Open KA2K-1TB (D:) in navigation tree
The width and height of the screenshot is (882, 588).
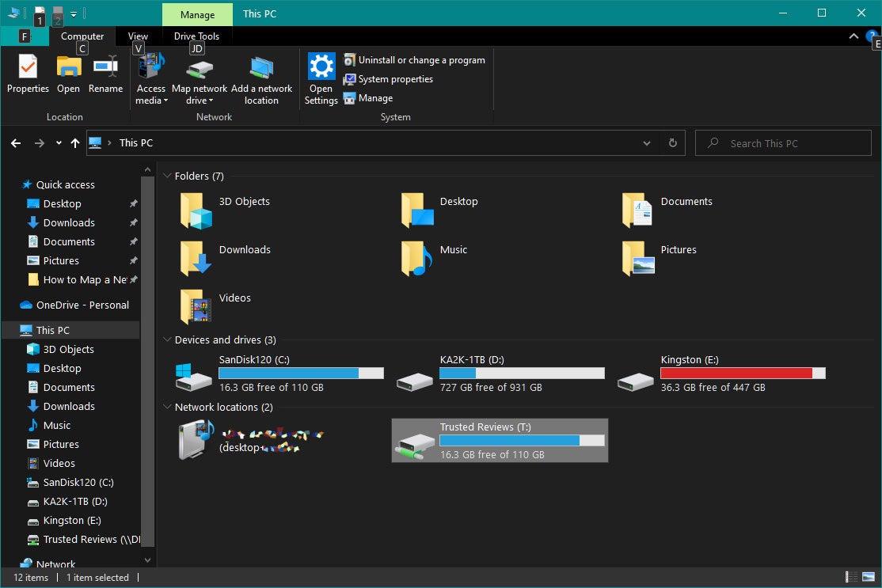[x=75, y=502]
